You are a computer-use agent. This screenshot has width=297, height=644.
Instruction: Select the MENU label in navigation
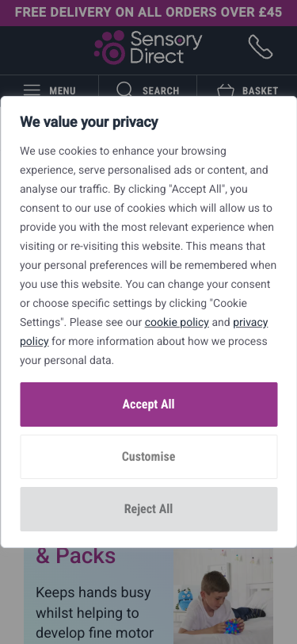coord(63,90)
